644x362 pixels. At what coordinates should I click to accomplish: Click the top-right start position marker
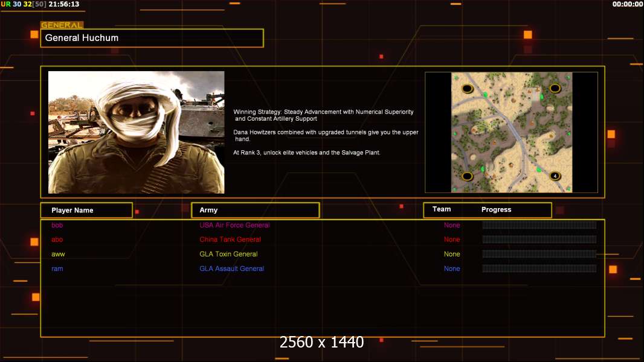[555, 89]
